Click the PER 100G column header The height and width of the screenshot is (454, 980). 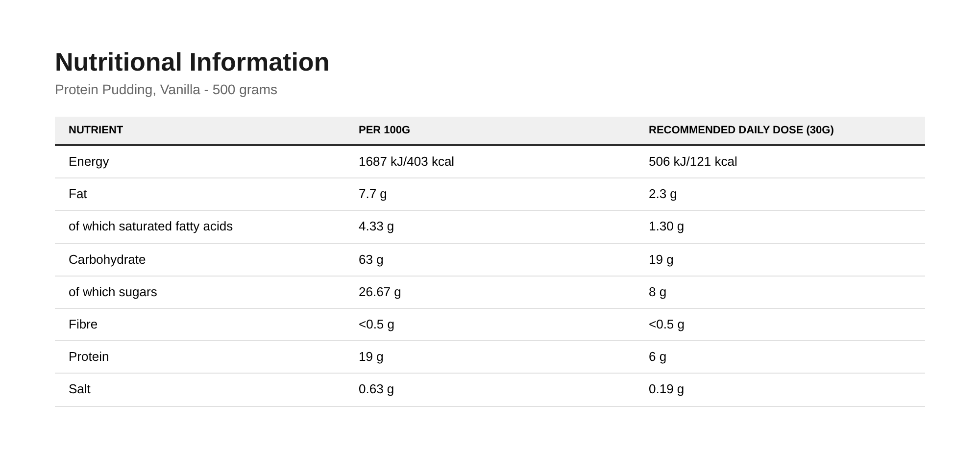(x=384, y=130)
